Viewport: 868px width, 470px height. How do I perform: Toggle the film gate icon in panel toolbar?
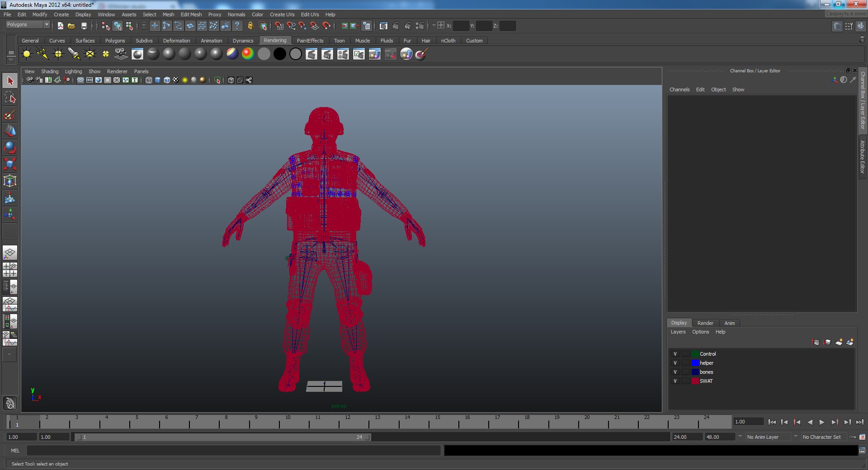pyautogui.click(x=90, y=80)
